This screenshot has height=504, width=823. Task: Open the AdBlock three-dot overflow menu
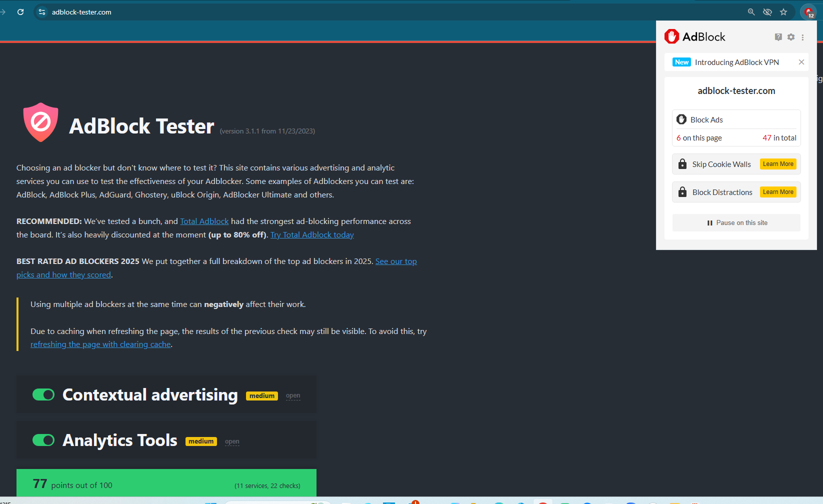(803, 36)
